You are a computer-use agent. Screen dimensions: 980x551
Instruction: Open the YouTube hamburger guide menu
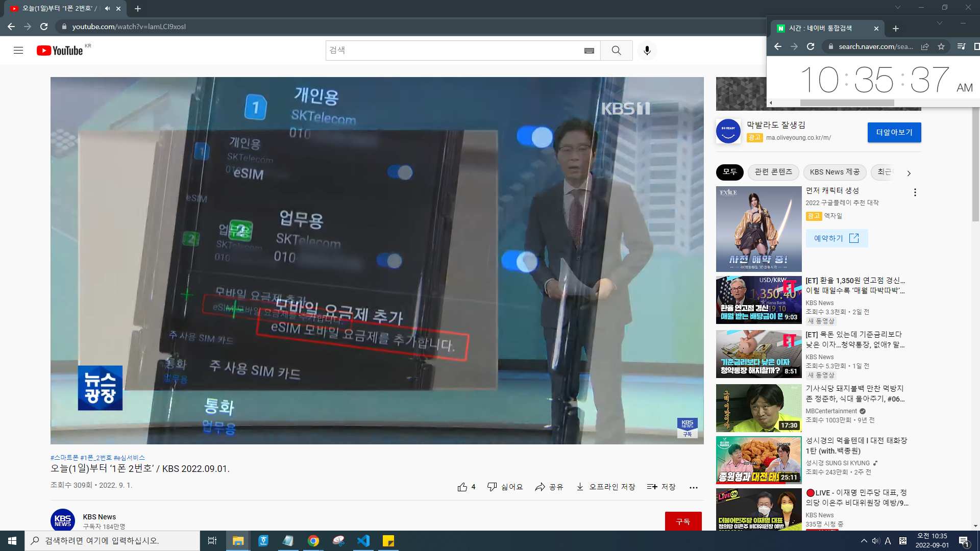pyautogui.click(x=18, y=51)
